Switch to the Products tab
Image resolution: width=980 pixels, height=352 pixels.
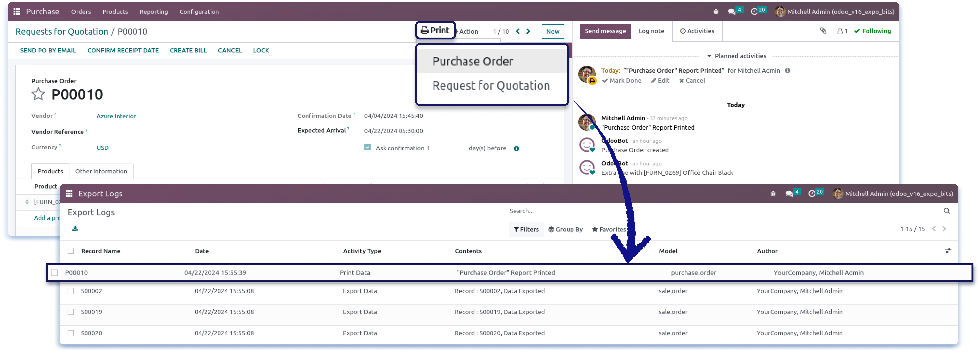(50, 171)
